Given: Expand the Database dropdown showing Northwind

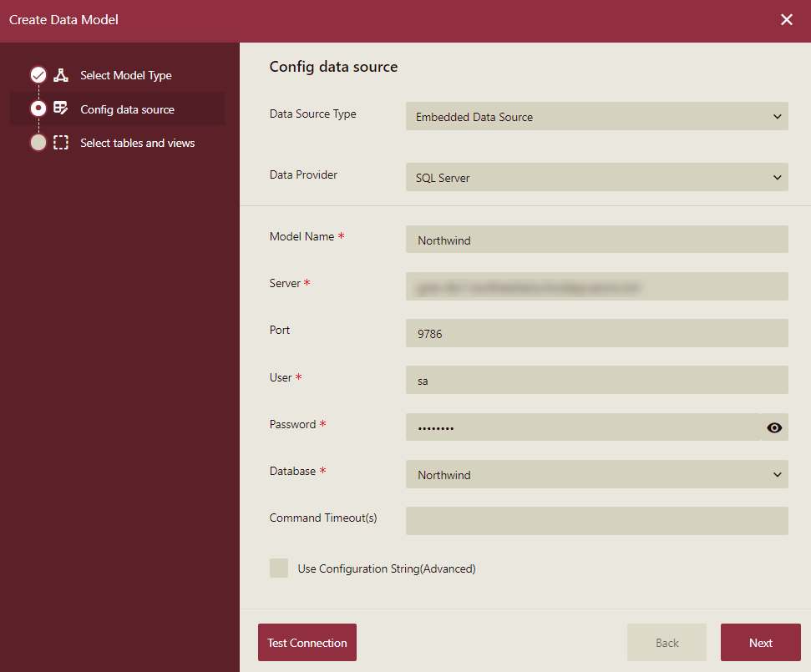Looking at the screenshot, I should [x=596, y=474].
